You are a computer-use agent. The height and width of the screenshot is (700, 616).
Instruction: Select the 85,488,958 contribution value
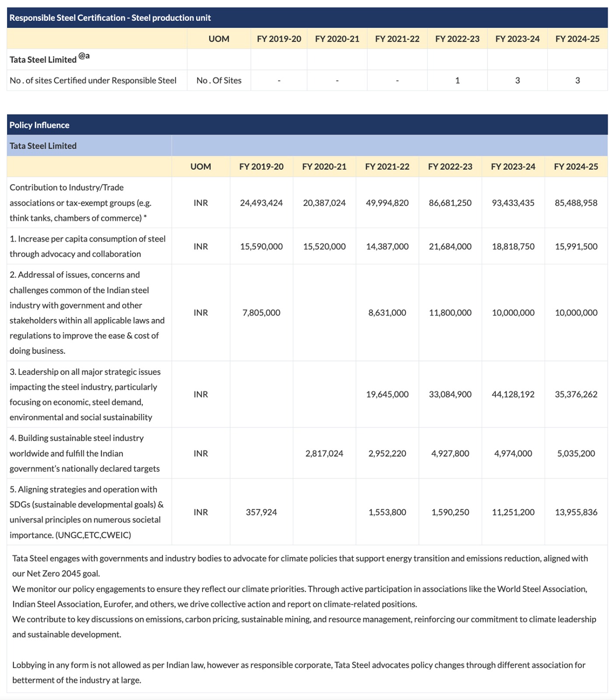[x=576, y=203]
